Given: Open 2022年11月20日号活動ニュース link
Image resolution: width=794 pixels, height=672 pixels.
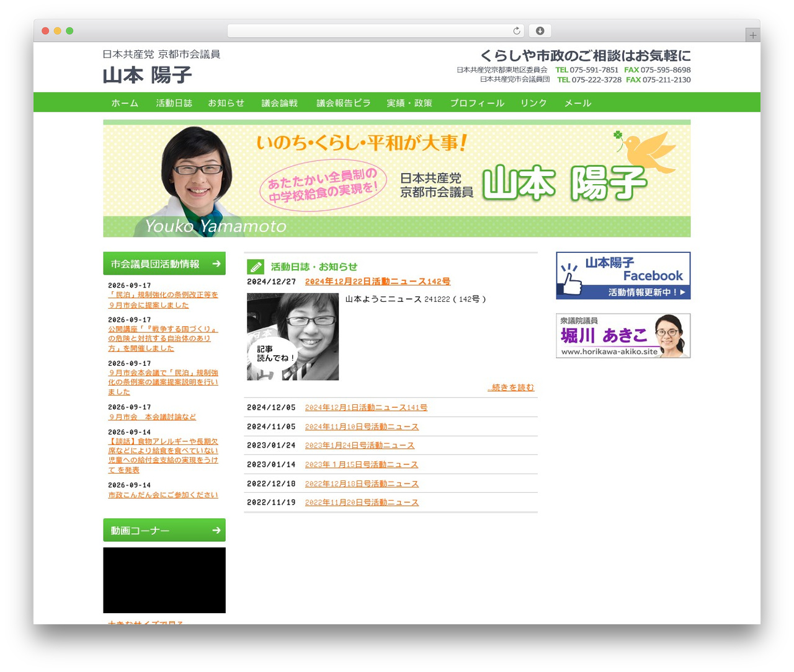Looking at the screenshot, I should point(362,502).
